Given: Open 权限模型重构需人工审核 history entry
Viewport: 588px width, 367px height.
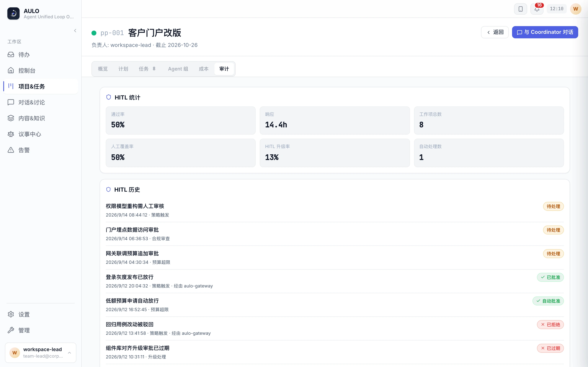Looking at the screenshot, I should pyautogui.click(x=335, y=210).
